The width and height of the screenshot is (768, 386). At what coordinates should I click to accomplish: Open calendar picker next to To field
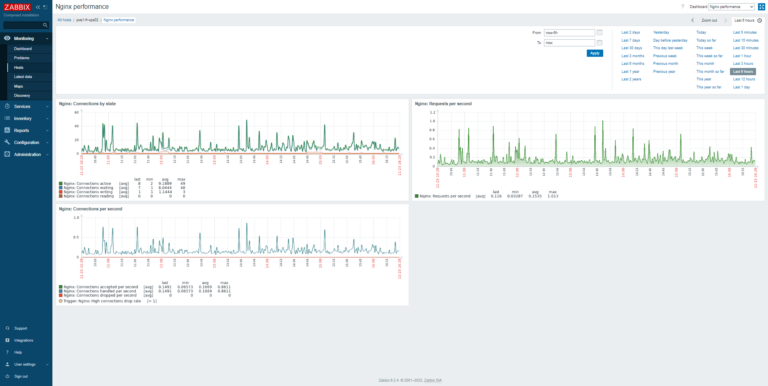pyautogui.click(x=600, y=43)
